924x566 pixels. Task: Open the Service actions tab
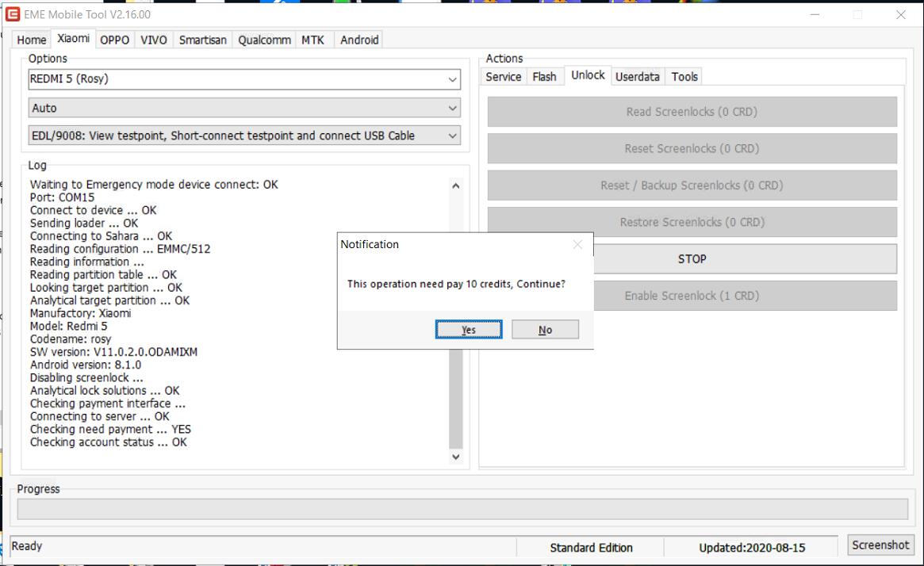tap(504, 77)
